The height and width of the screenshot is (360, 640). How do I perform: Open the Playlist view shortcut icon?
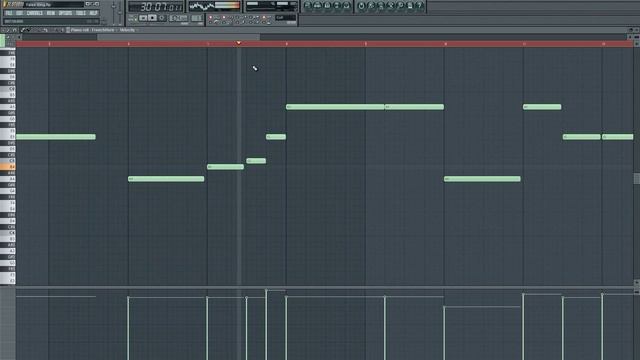pyautogui.click(x=308, y=5)
